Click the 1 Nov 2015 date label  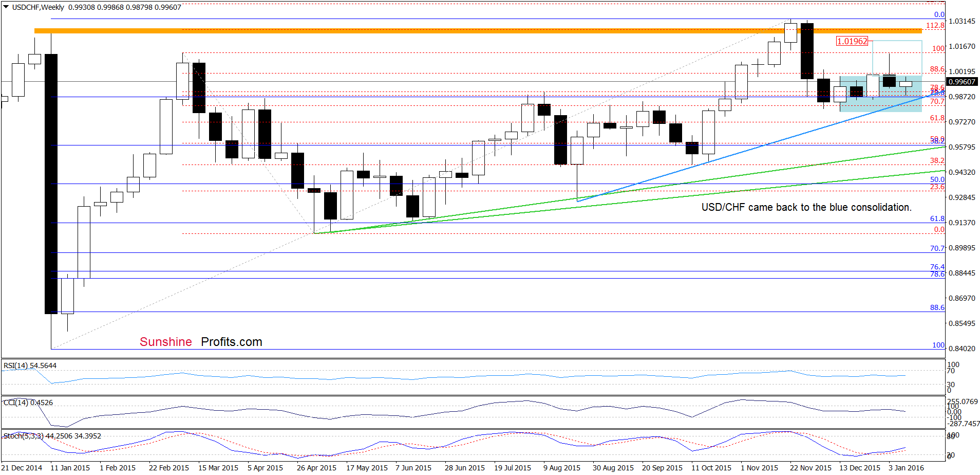[759, 468]
